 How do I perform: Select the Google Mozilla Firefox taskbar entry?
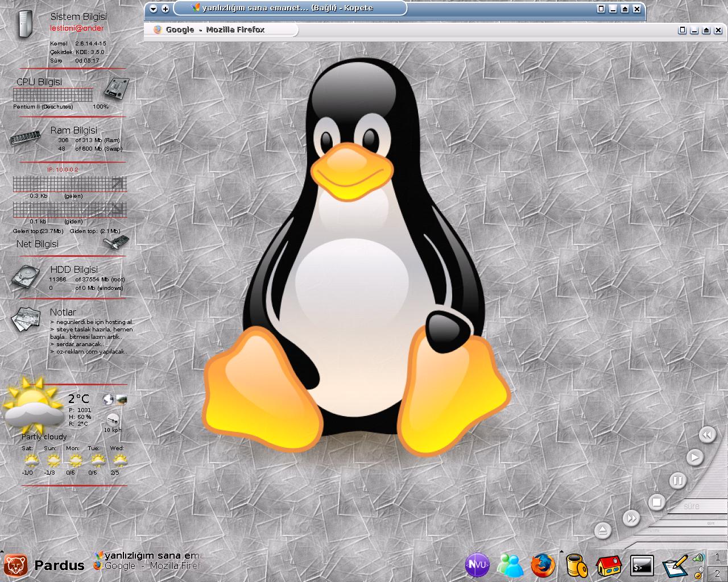[148, 566]
